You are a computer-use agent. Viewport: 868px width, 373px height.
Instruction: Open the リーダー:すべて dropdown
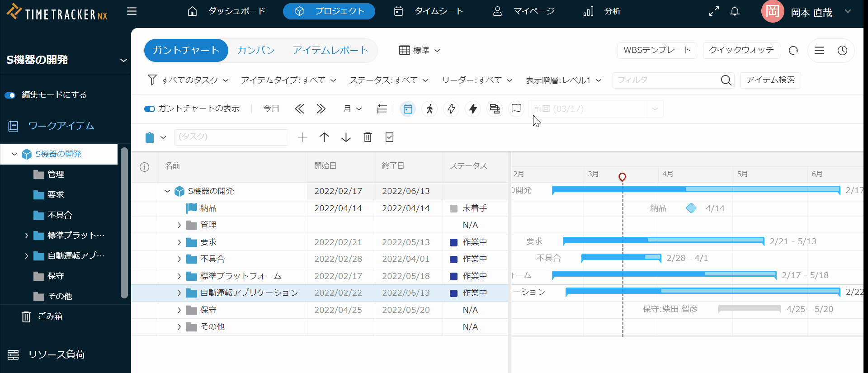[477, 80]
